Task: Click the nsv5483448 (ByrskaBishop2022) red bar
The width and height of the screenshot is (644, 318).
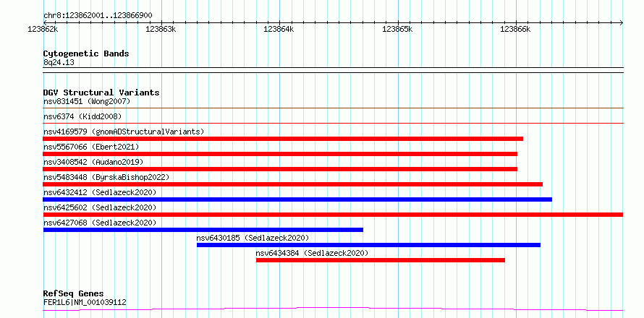Action: 293,184
